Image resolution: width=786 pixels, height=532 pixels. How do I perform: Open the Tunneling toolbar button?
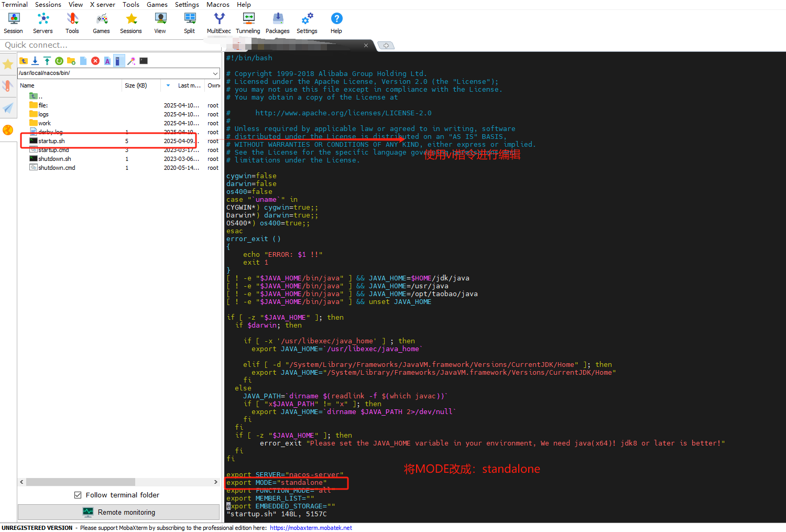pos(248,24)
